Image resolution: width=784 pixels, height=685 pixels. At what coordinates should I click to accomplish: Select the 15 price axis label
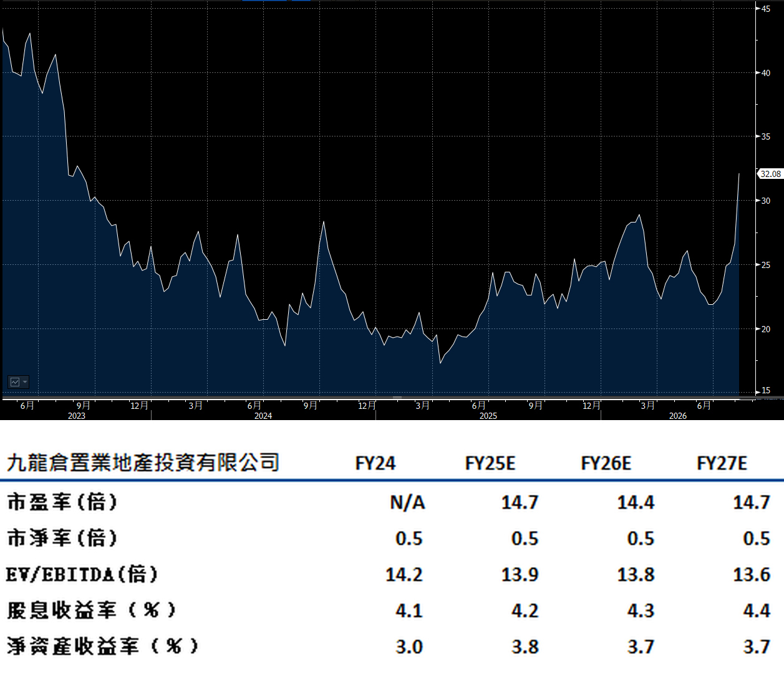[x=767, y=391]
